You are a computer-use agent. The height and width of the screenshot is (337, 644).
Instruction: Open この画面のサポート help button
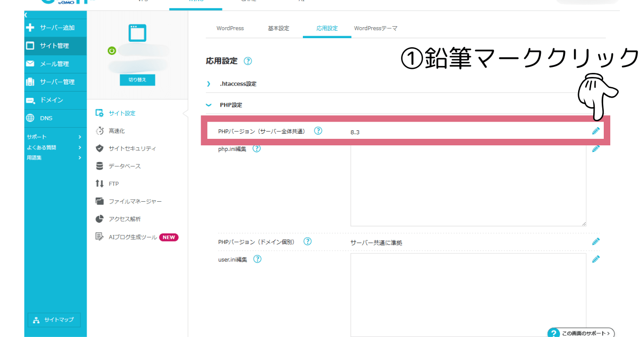(581, 332)
